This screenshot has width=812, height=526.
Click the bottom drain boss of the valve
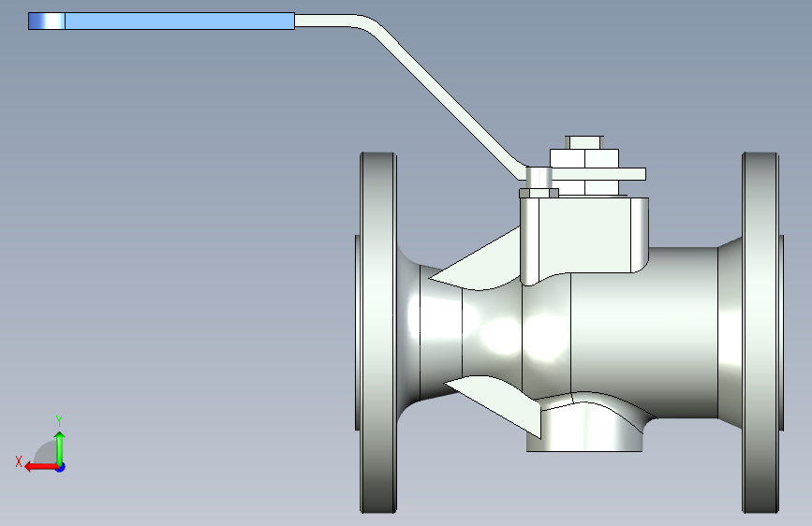tap(584, 426)
